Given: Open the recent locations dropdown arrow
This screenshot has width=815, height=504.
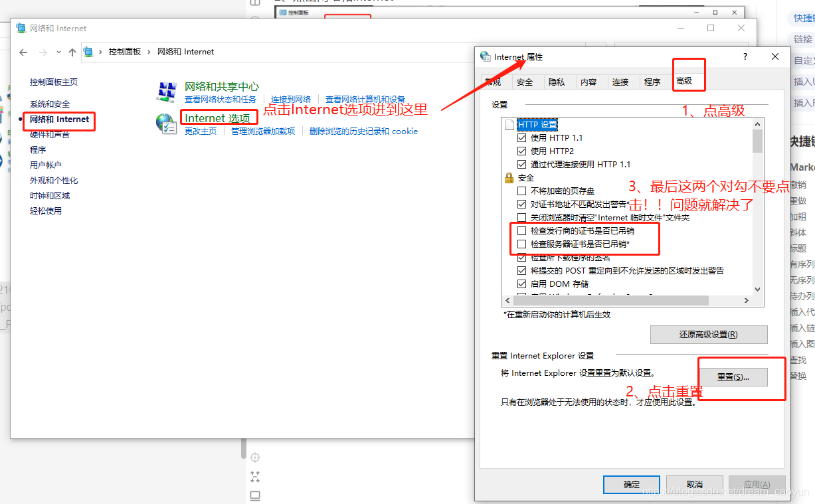Looking at the screenshot, I should coord(58,52).
